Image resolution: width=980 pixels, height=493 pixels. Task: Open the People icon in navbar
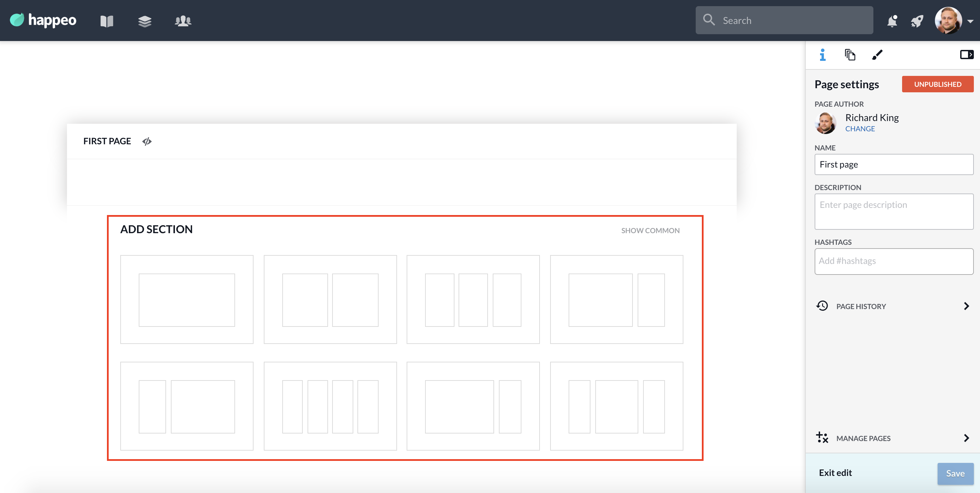(x=183, y=21)
